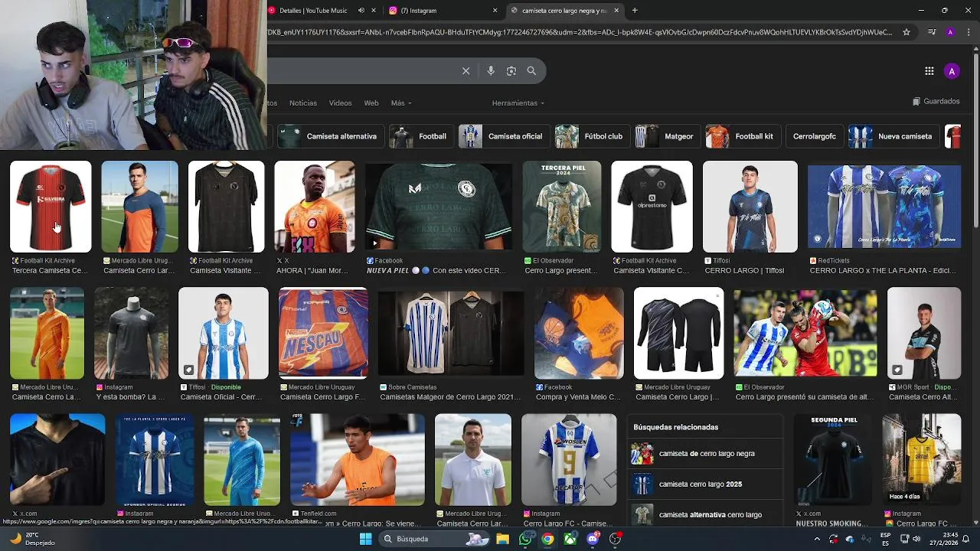The width and height of the screenshot is (980, 551).
Task: Open the TERCERA PIEL 2024 thumbnail
Action: (x=562, y=207)
